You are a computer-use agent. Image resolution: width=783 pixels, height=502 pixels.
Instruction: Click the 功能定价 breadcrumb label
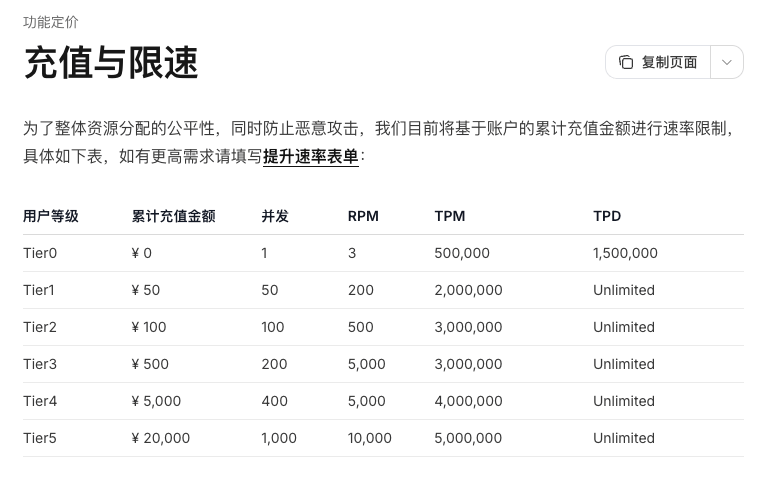coord(50,22)
